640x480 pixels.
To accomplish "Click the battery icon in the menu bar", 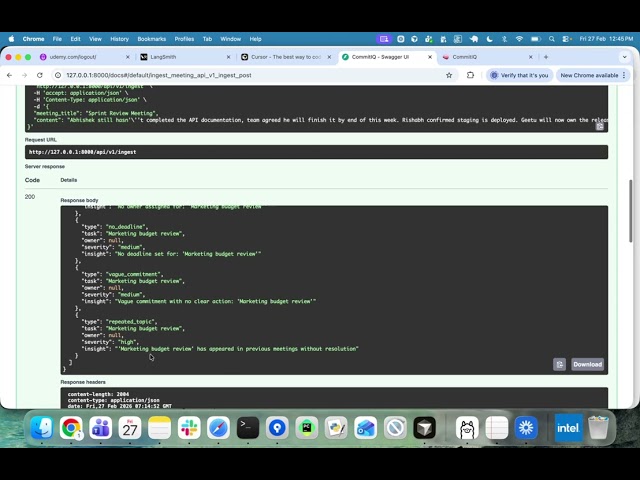I will (x=536, y=39).
